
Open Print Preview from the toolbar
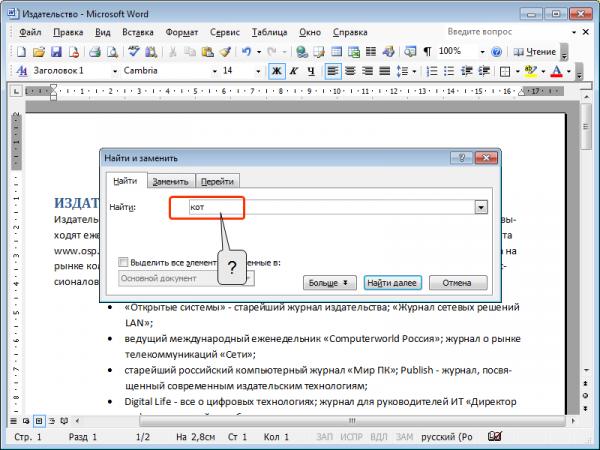pos(112,52)
